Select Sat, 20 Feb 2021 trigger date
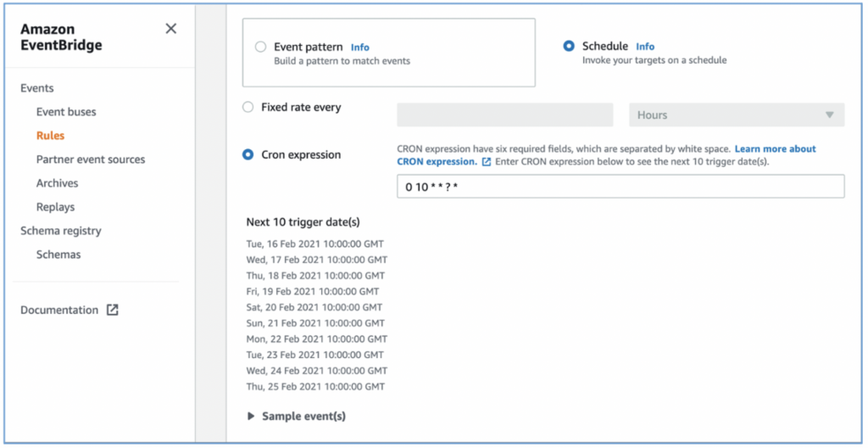 (x=314, y=307)
